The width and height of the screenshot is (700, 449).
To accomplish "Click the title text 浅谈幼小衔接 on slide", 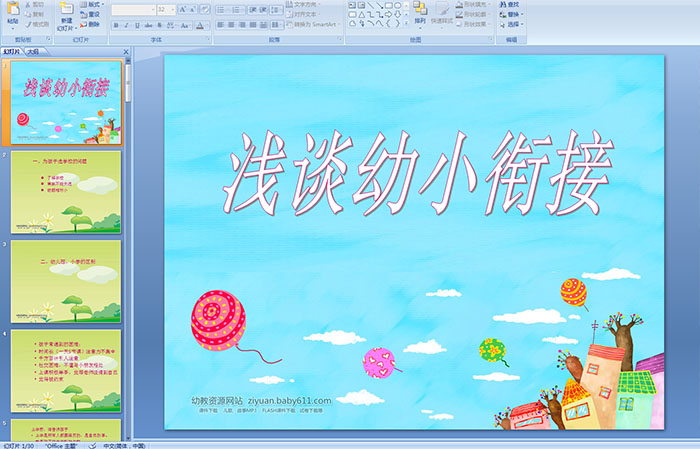I will click(419, 173).
